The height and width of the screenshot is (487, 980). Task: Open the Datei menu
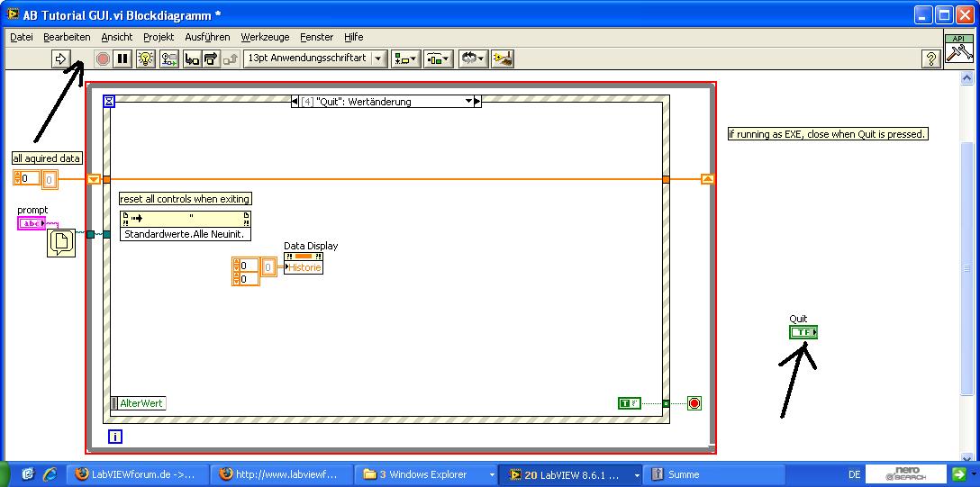[22, 37]
